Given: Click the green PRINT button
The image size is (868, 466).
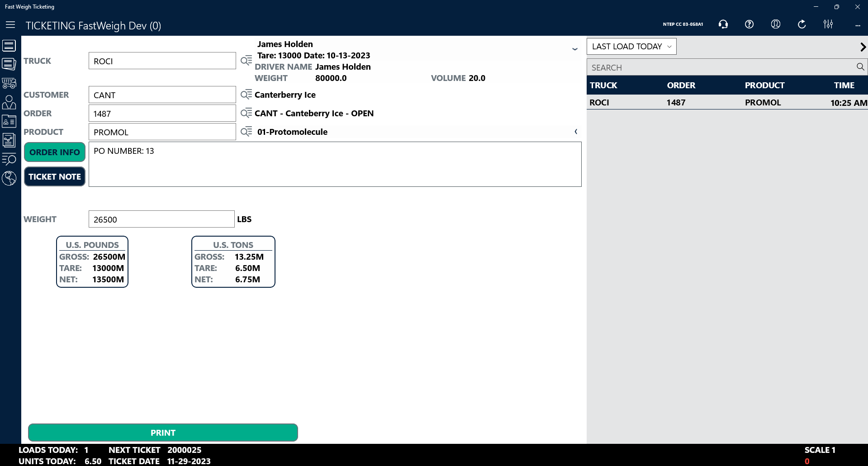Looking at the screenshot, I should [163, 433].
